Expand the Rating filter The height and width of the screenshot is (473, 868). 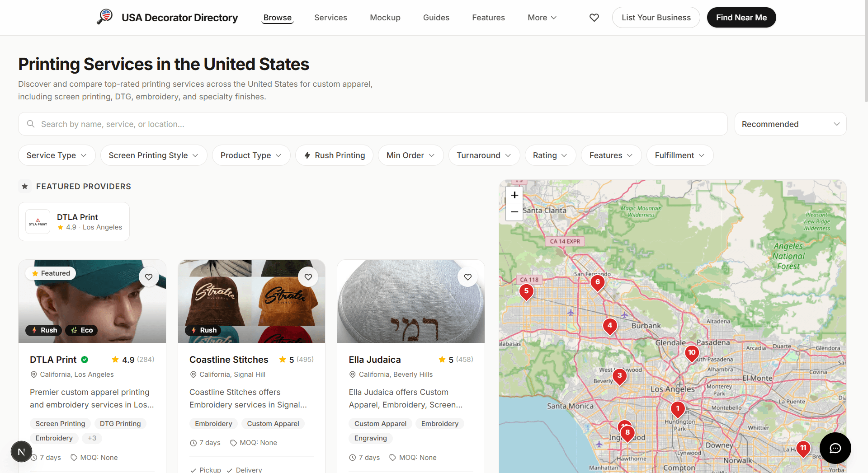(550, 155)
